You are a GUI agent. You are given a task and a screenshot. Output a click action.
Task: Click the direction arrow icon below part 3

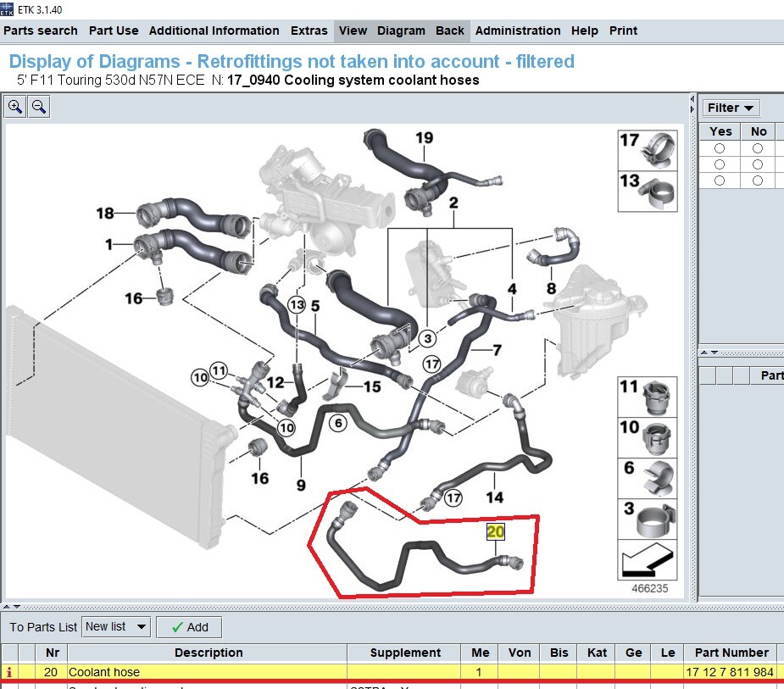[x=648, y=560]
